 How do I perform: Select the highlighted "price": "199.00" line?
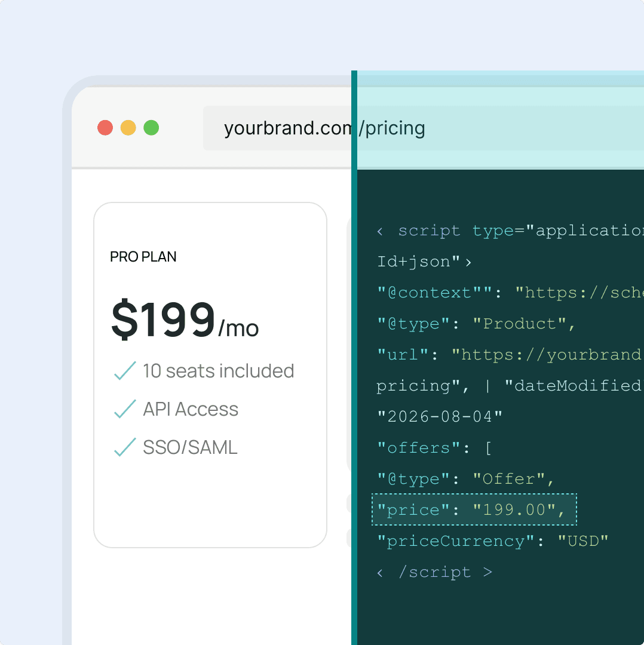click(474, 509)
